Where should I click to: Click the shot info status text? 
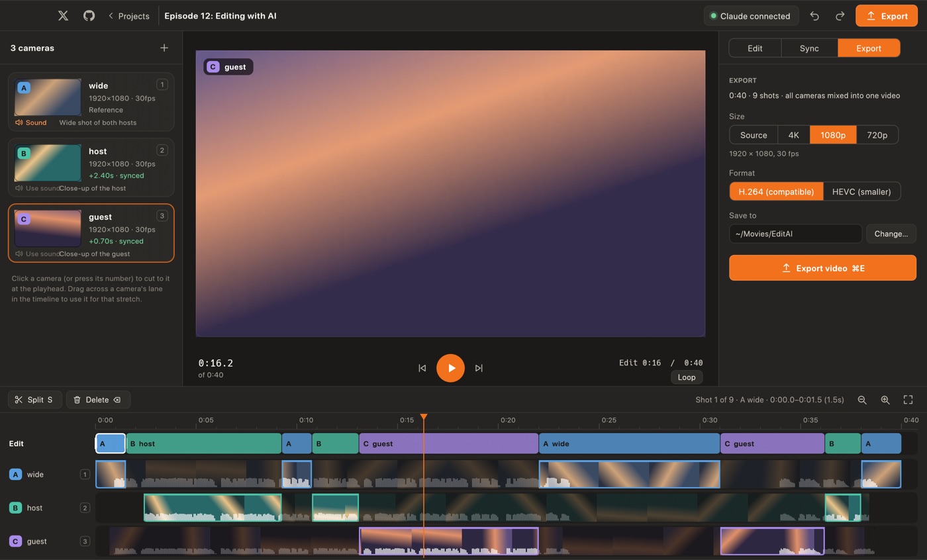(769, 400)
